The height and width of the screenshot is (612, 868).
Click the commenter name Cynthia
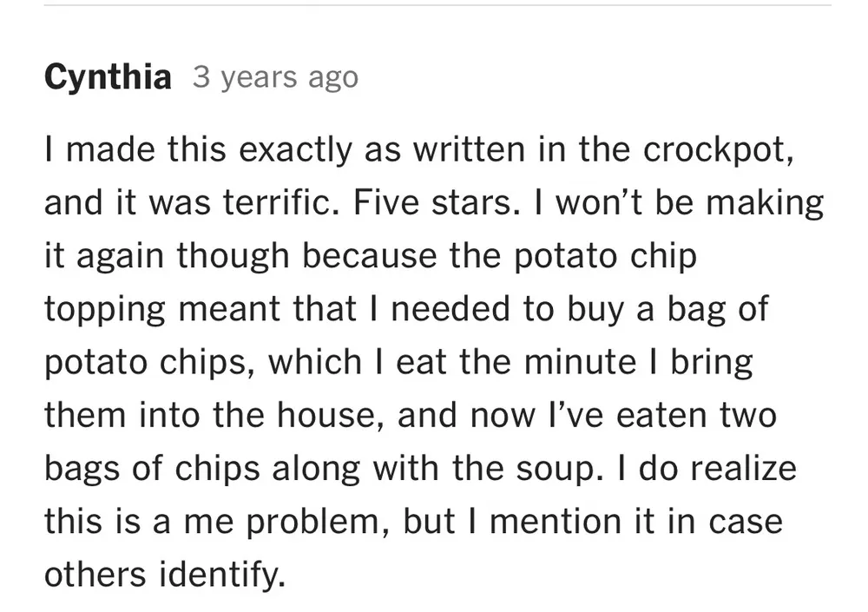coord(108,78)
